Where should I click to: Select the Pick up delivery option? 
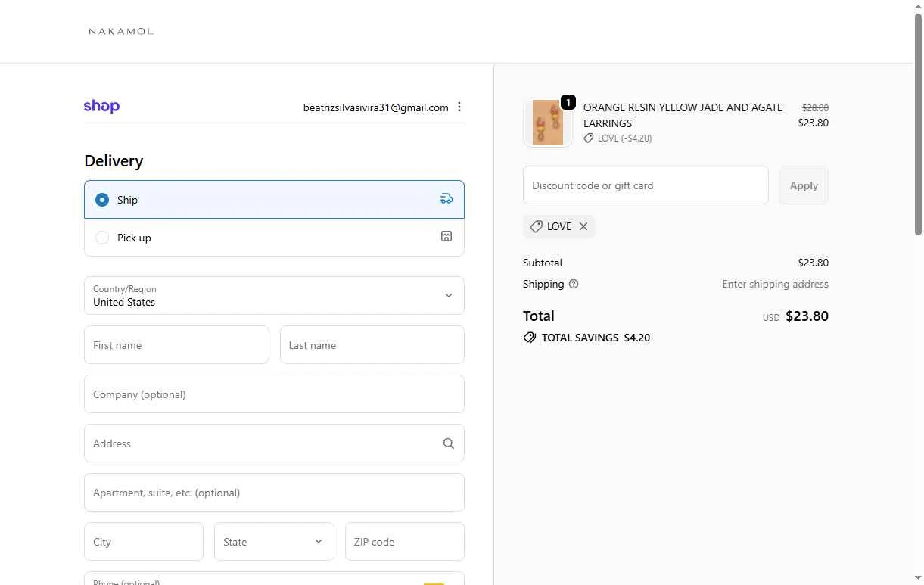(x=102, y=238)
